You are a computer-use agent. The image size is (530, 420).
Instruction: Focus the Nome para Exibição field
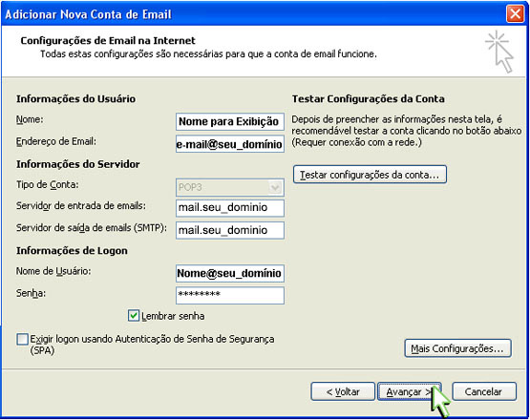[230, 121]
